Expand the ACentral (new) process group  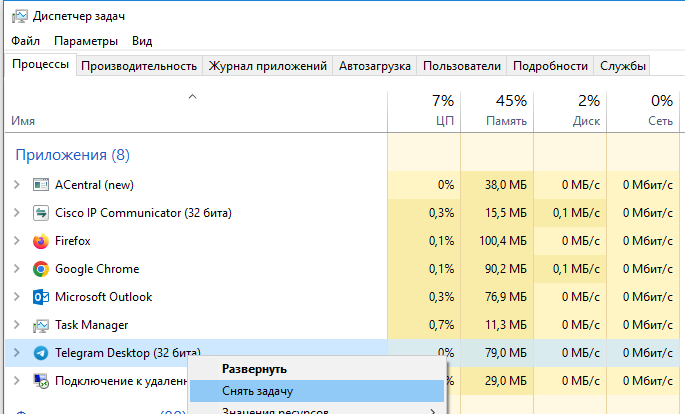pyautogui.click(x=17, y=185)
